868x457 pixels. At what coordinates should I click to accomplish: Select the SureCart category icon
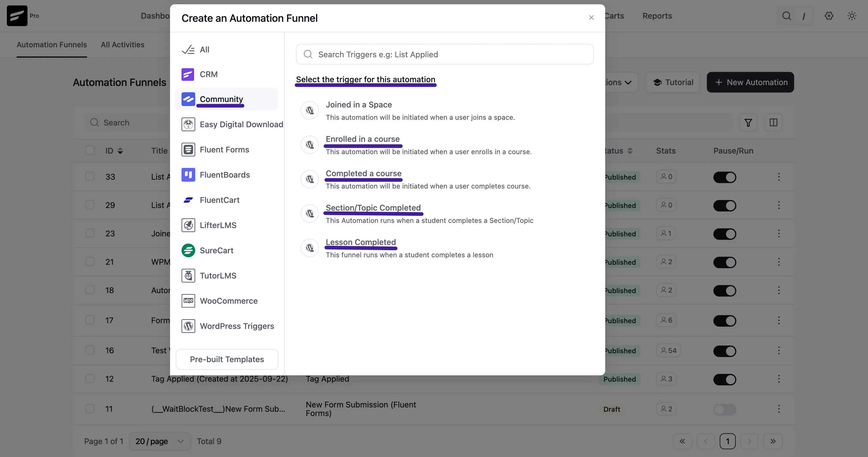point(188,250)
